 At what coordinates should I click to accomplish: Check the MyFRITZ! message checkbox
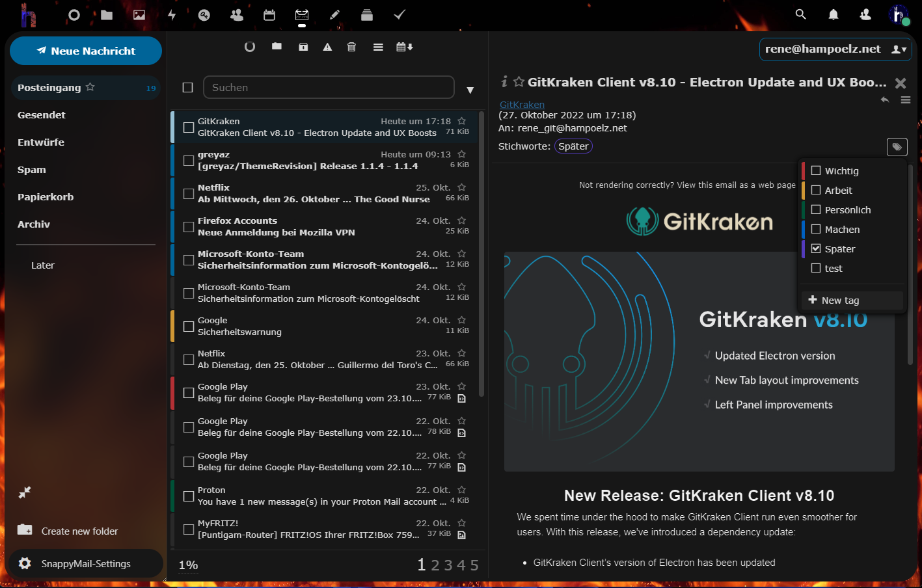189,529
